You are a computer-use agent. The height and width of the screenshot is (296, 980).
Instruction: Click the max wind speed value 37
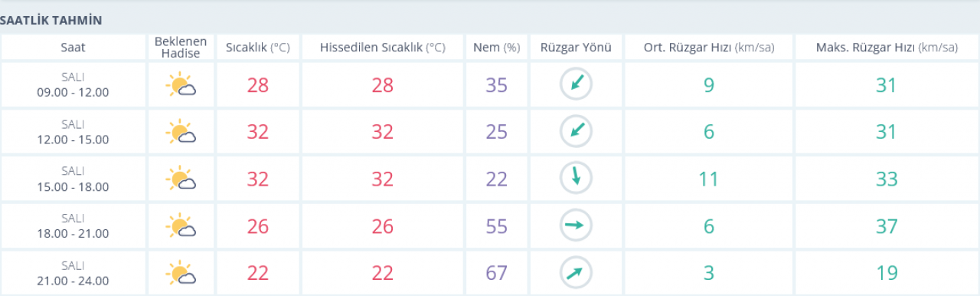(x=886, y=225)
